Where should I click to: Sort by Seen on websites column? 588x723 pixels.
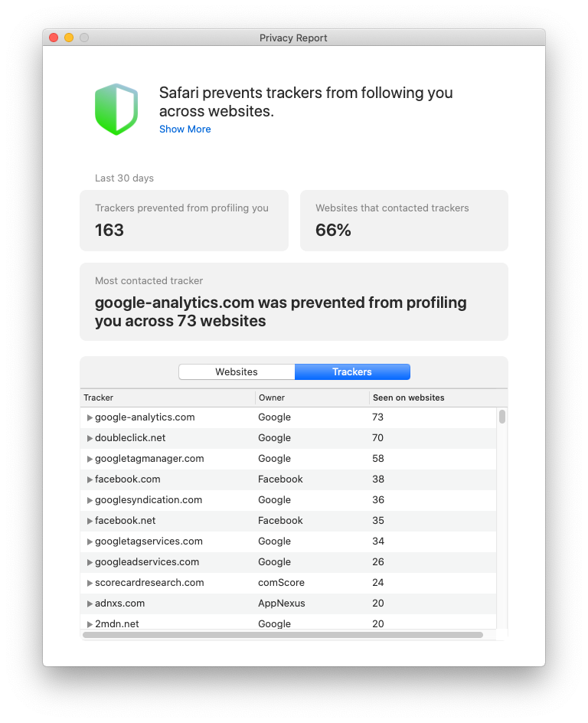pos(433,398)
